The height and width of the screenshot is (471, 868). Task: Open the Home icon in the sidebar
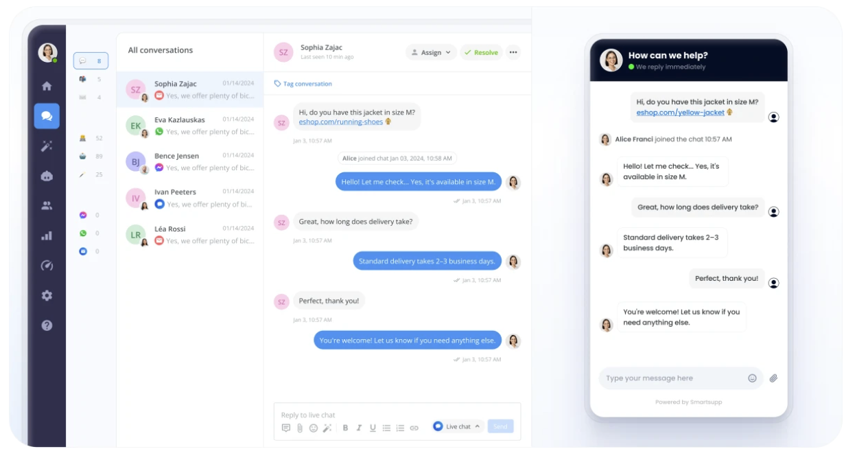pyautogui.click(x=47, y=86)
